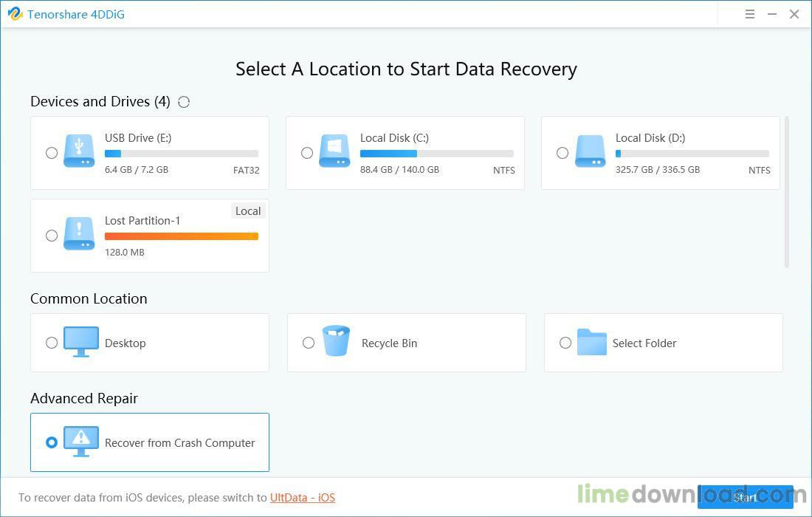Click the USB Drive (E:) drive icon

[x=79, y=151]
